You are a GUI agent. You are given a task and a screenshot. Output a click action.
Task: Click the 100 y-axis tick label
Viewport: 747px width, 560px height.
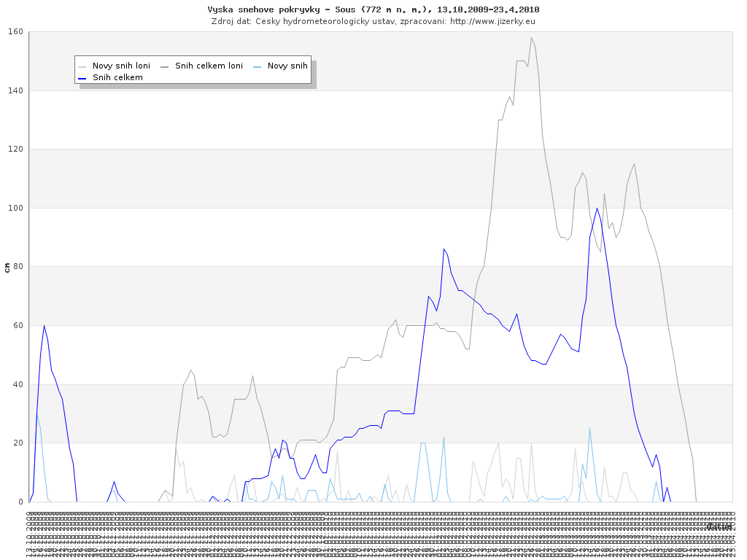[x=15, y=209]
